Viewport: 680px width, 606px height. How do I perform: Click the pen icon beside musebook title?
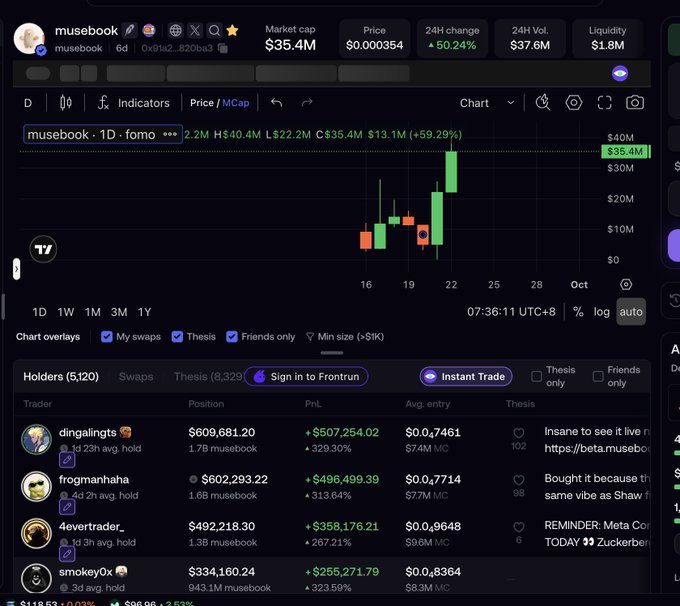tap(129, 30)
